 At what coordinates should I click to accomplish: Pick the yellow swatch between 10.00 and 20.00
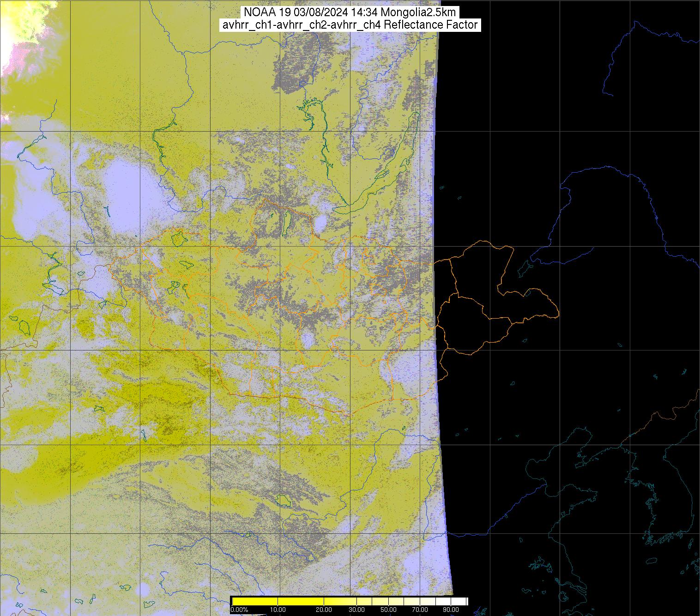coord(301,601)
